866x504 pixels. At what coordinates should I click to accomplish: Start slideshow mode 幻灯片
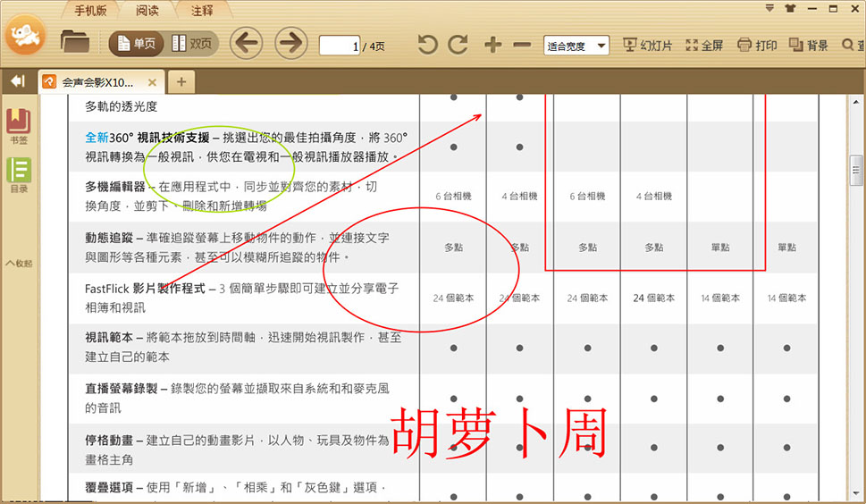647,46
